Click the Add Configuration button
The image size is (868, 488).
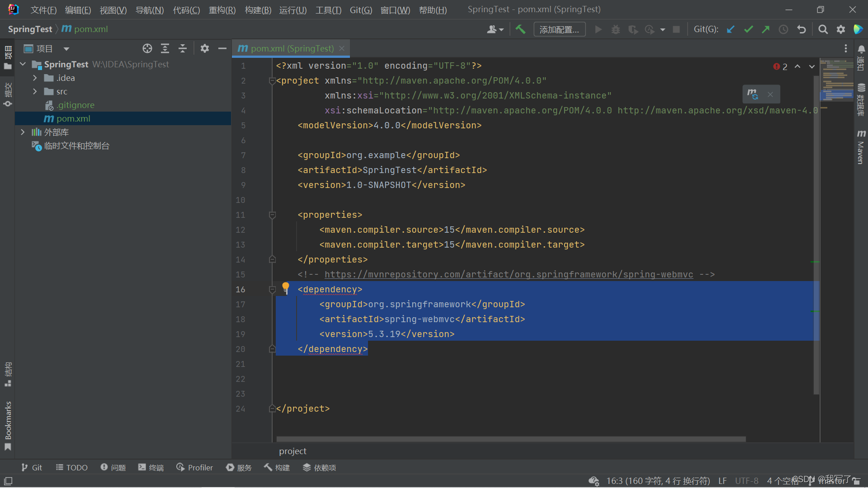[559, 29]
